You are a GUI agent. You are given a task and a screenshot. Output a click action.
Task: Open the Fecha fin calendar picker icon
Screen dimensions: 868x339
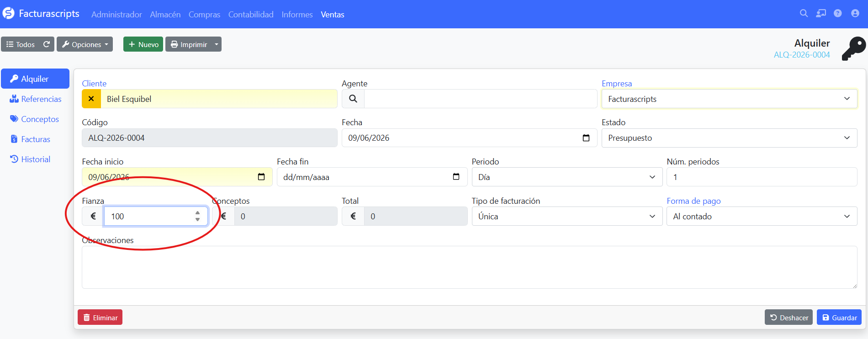456,177
